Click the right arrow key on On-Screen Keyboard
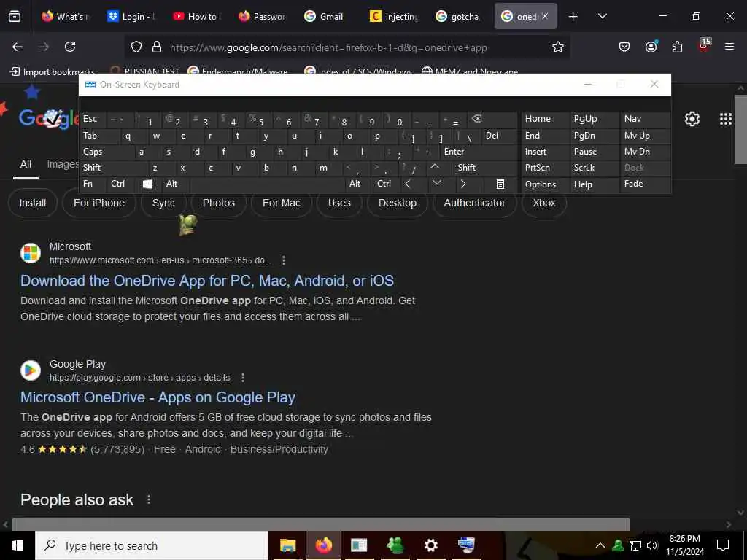This screenshot has height=560, width=747. (463, 184)
